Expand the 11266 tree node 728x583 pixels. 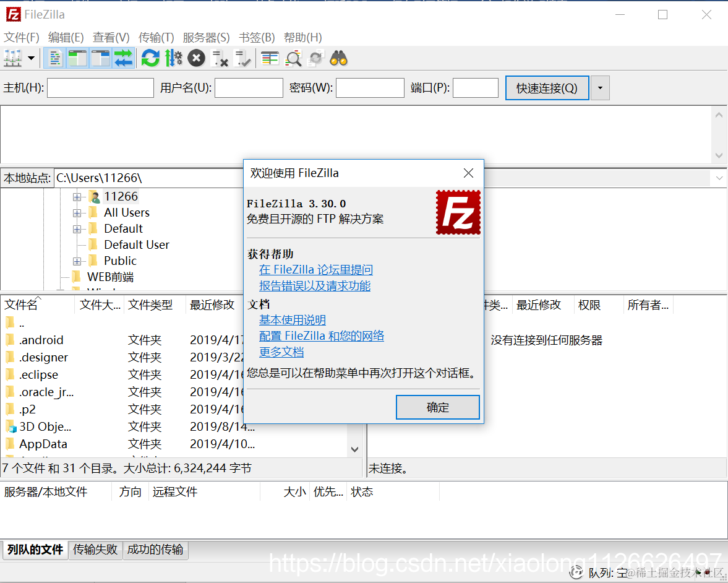tap(77, 197)
